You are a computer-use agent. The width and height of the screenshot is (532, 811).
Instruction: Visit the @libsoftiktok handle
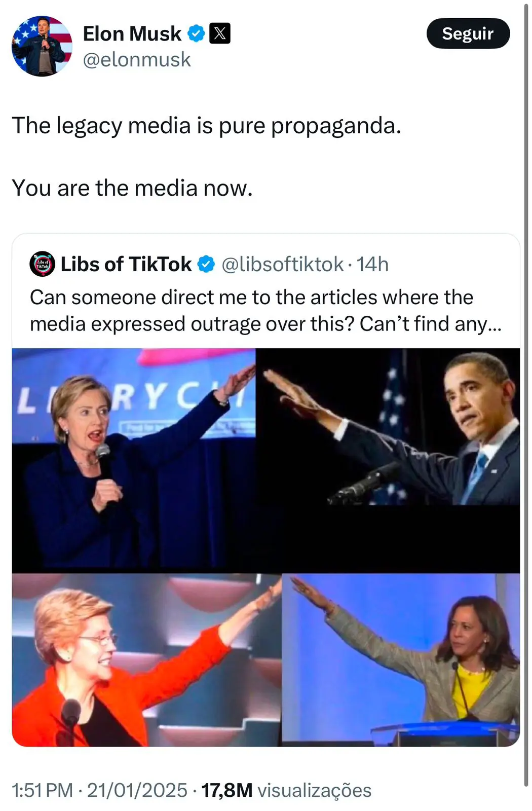[x=283, y=264]
